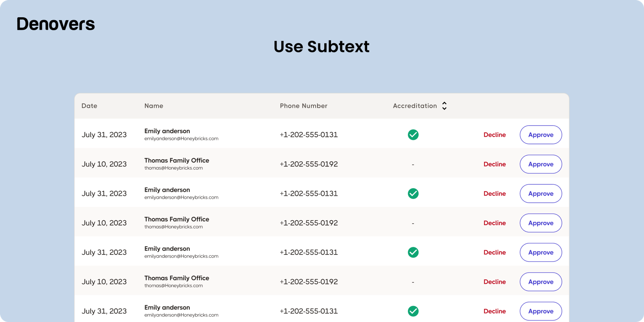
Task: Decline Thomas Family Office in second row
Action: [x=495, y=164]
